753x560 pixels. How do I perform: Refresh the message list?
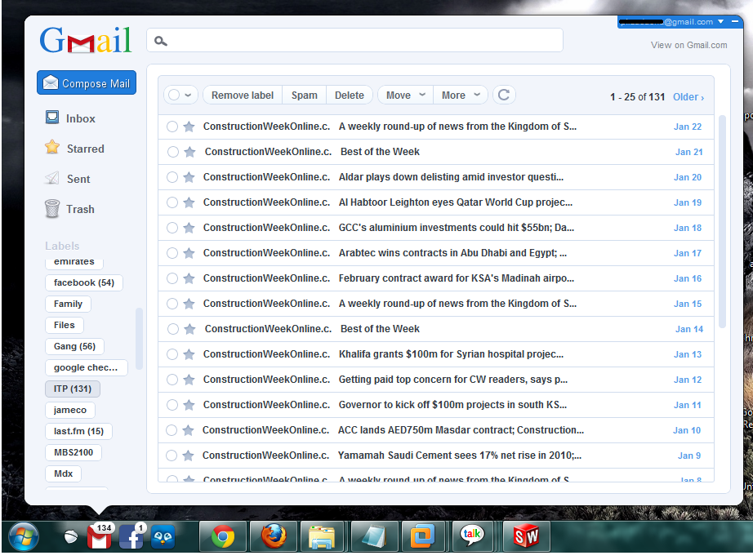coord(503,95)
